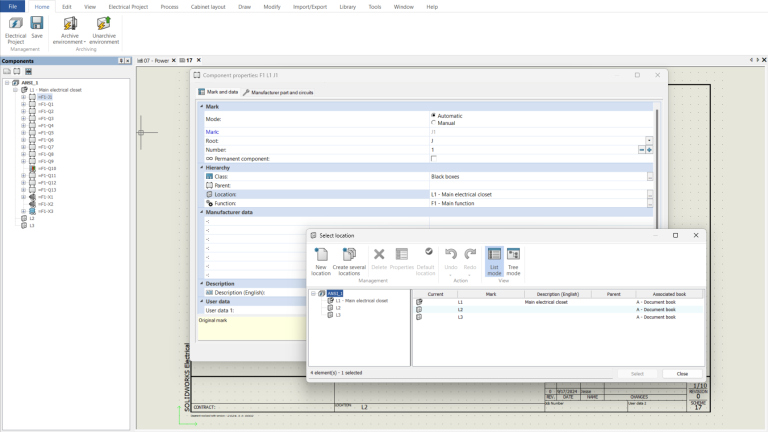Image resolution: width=768 pixels, height=432 pixels.
Task: Click the Save icon in ribbon
Action: coord(37,23)
